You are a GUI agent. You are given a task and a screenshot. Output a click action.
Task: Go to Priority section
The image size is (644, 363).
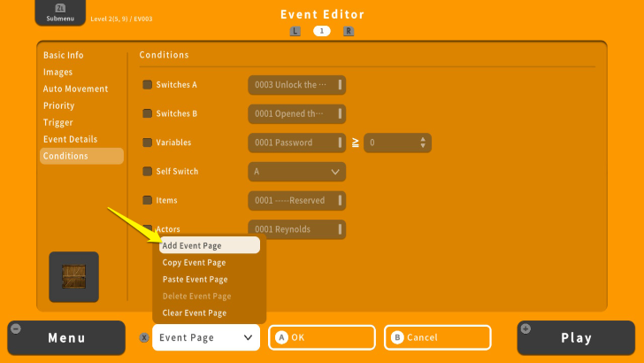point(58,105)
